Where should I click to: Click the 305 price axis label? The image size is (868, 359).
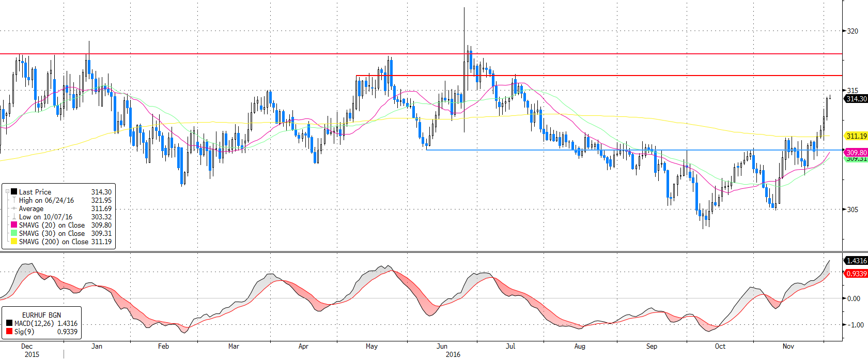click(853, 210)
